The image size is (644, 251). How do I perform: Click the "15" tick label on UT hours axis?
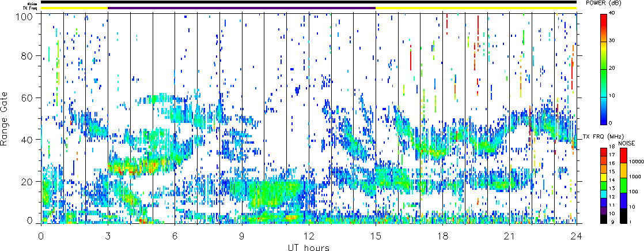(376, 235)
